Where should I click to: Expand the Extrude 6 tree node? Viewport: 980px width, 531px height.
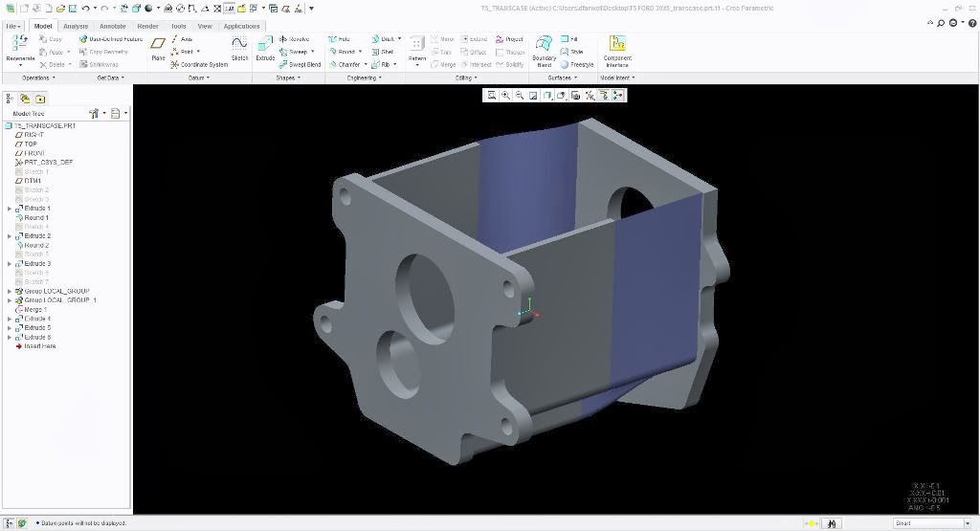pyautogui.click(x=10, y=337)
